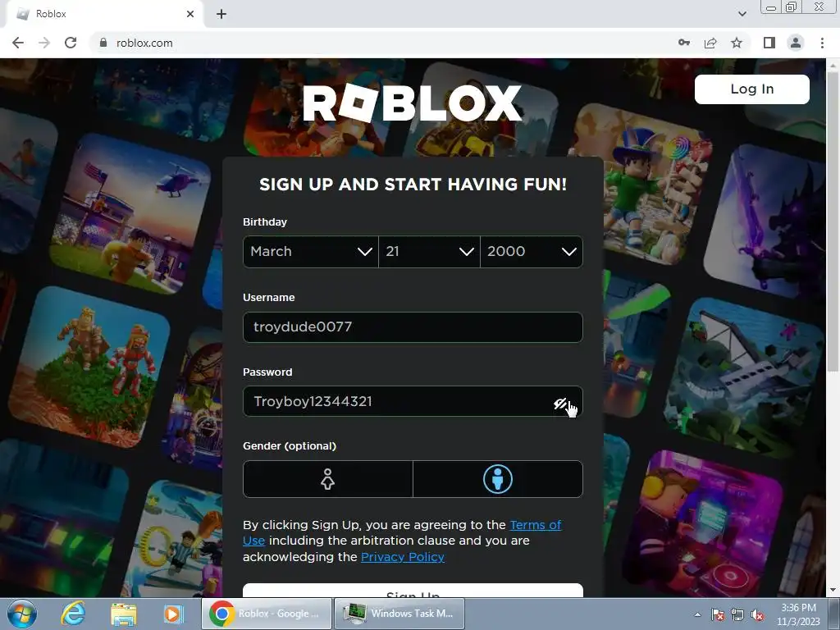Open a new browser tab

221,15
